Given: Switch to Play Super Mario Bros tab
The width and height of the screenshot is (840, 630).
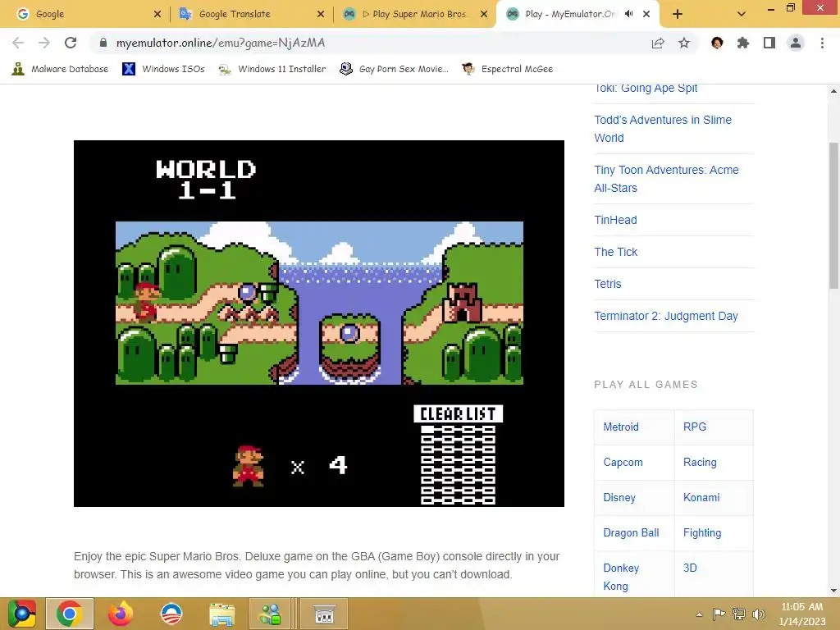Looking at the screenshot, I should pos(413,14).
